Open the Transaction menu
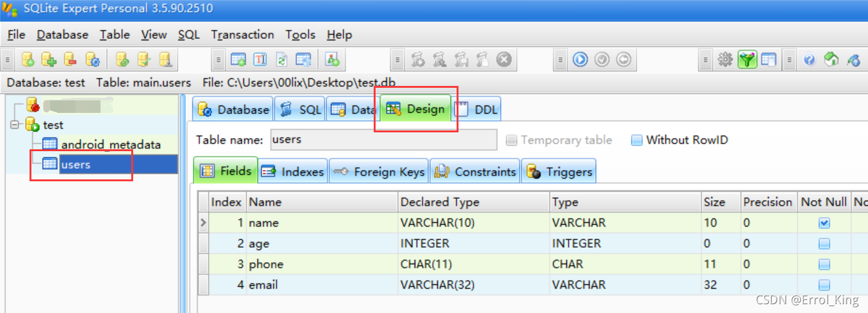Screen dimensions: 868x313 tap(242, 34)
